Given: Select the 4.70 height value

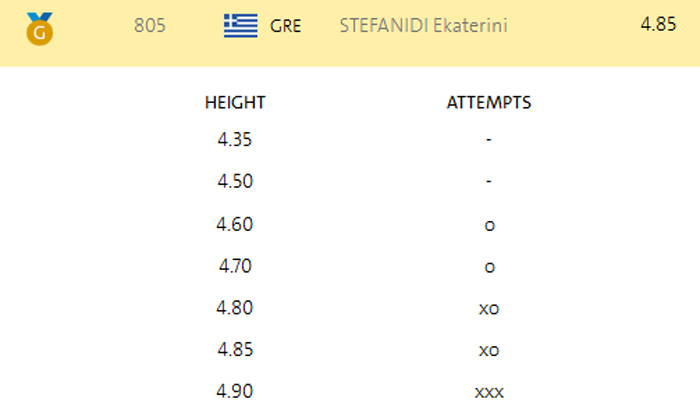Looking at the screenshot, I should [235, 266].
